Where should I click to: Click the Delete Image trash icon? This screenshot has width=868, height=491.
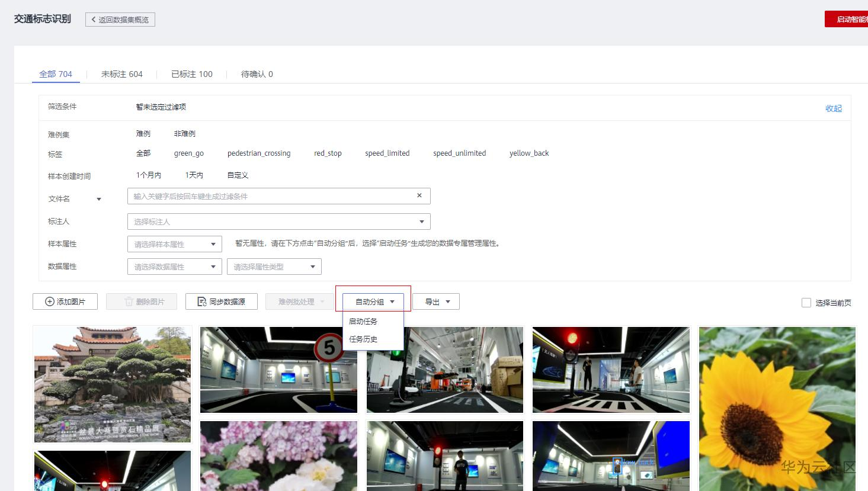pyautogui.click(x=128, y=301)
